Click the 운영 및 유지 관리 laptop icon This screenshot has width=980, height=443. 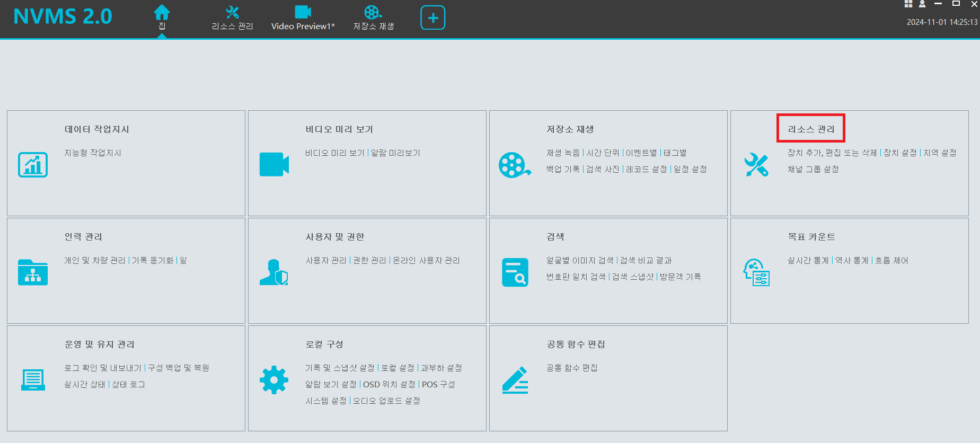pos(33,380)
